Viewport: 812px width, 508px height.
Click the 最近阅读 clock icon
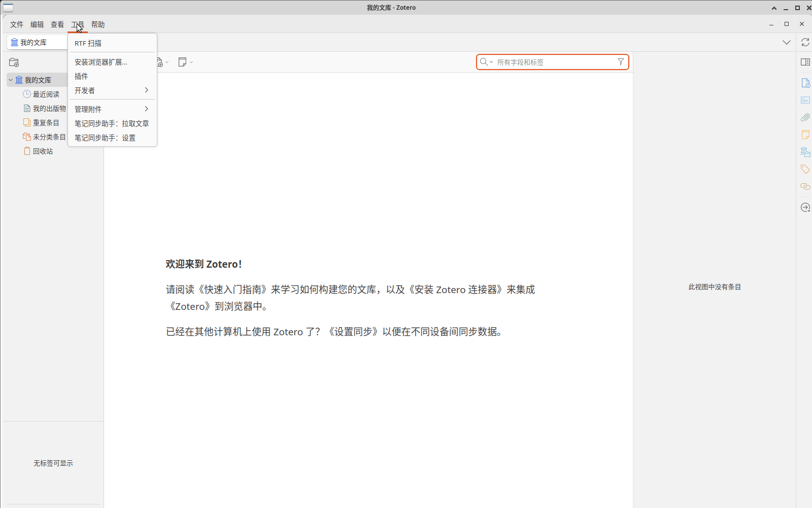pyautogui.click(x=27, y=94)
